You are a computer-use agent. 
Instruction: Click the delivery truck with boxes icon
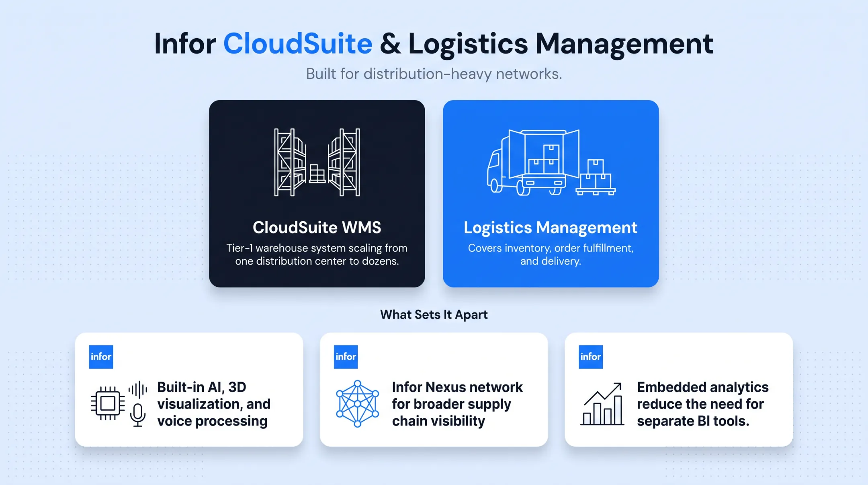click(551, 162)
